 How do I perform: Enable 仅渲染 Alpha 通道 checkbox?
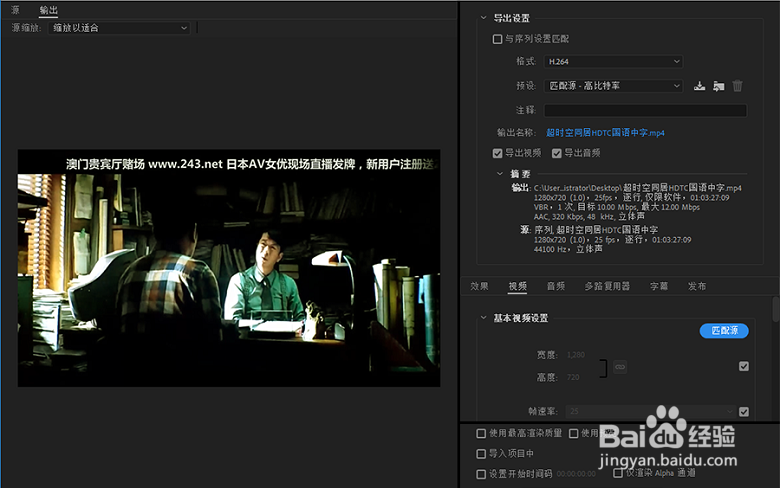[x=618, y=473]
